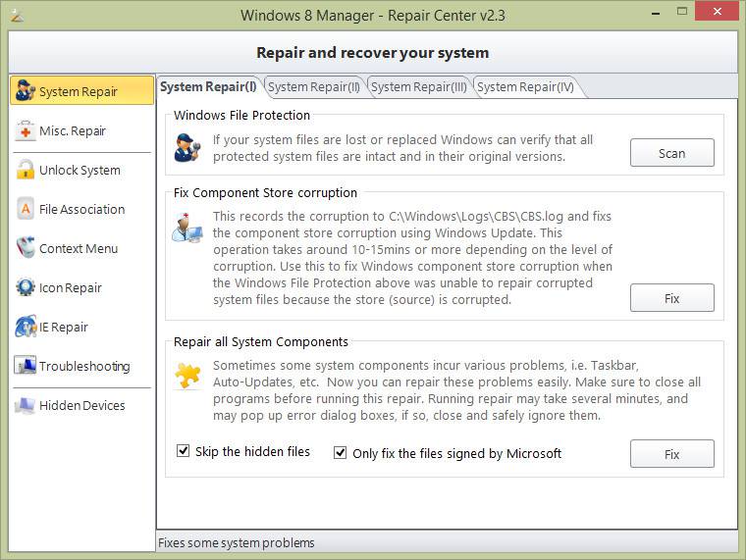The height and width of the screenshot is (560, 746).
Task: Click the 'Repair all System Components' heading
Action: [x=261, y=342]
